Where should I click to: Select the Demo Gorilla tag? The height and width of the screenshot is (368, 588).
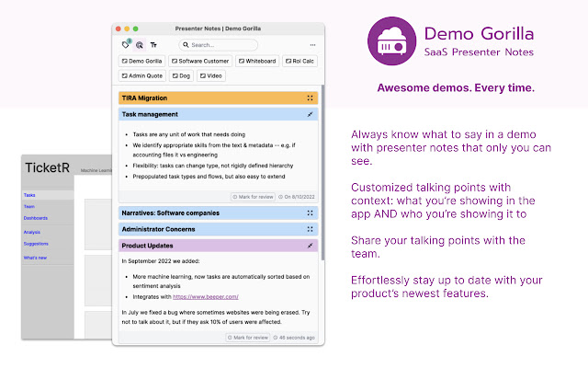(x=141, y=61)
